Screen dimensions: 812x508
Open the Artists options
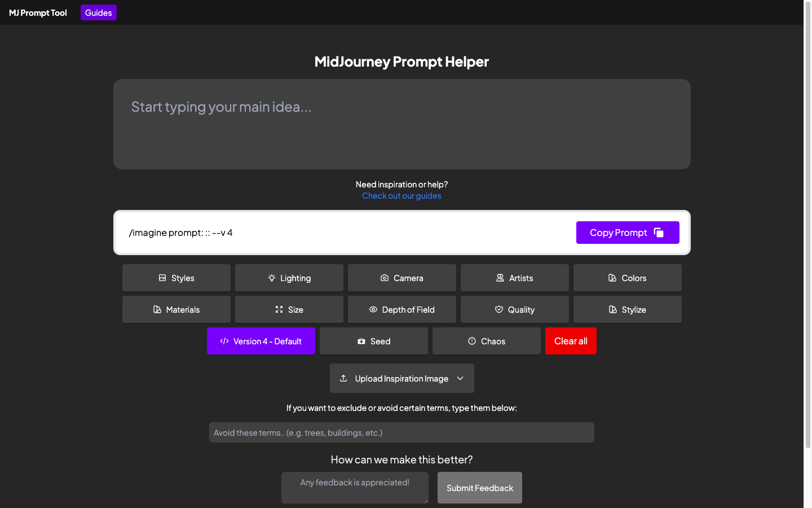coord(515,278)
